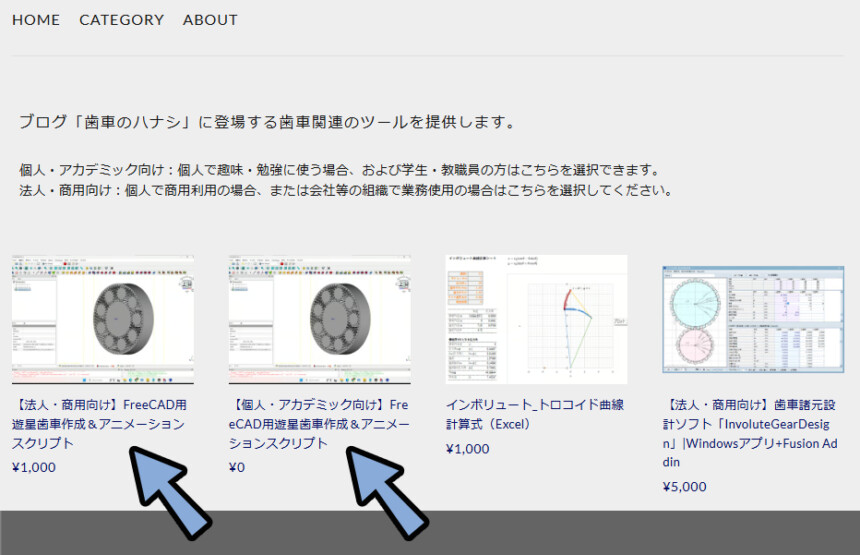Open the InvoluteGearDesign software thumbnail

[x=753, y=319]
